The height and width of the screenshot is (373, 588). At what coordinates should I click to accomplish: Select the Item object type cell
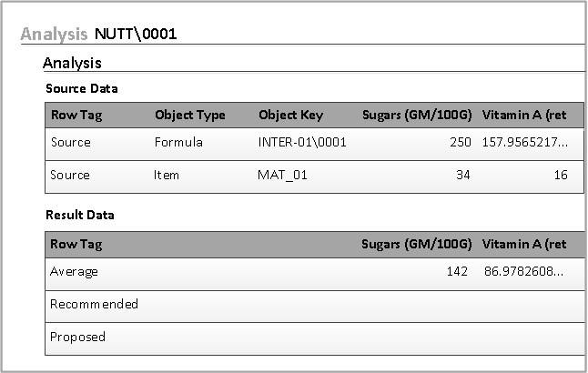point(167,176)
